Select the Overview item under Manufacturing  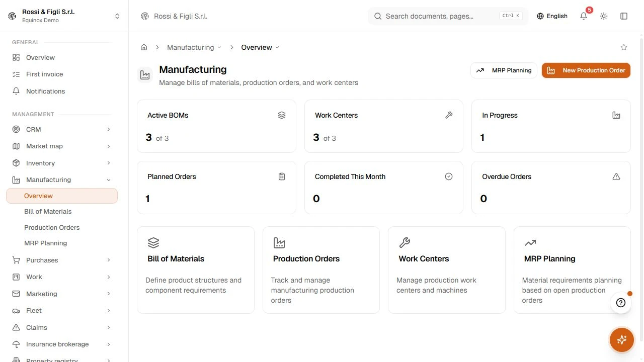[62, 196]
